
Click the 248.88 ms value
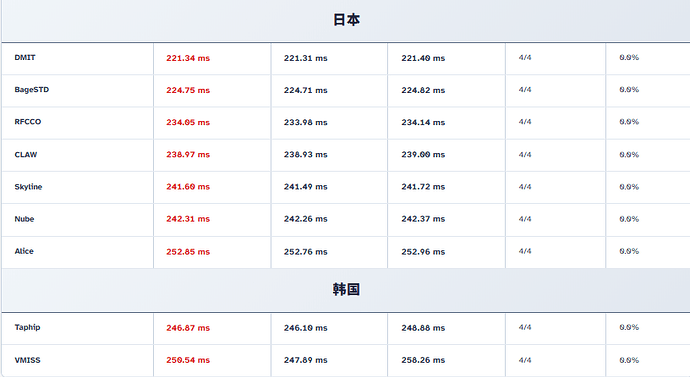coord(423,328)
